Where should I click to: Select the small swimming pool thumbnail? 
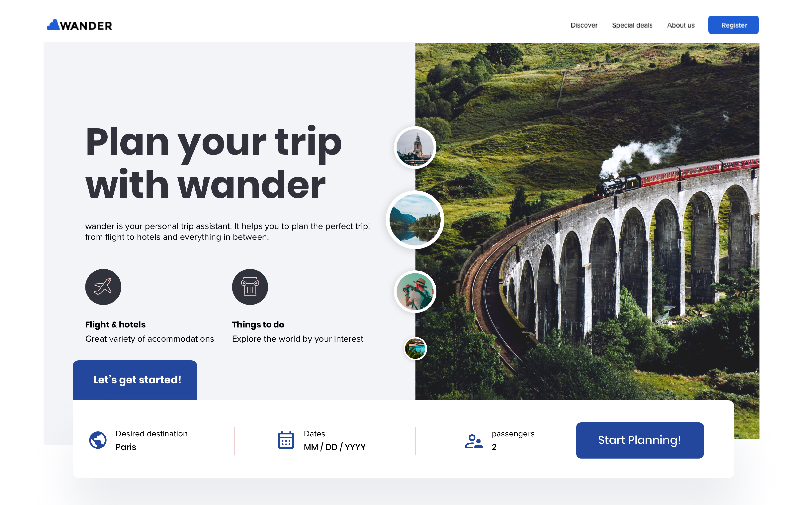[x=415, y=349]
